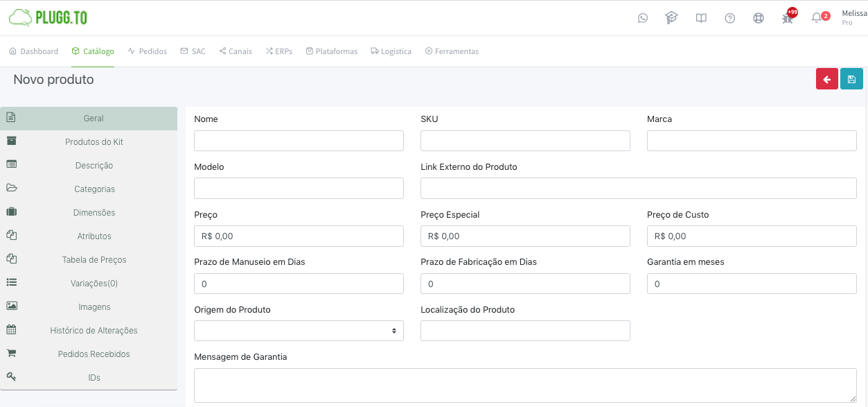Open the lifebuoy support icon
The width and height of the screenshot is (868, 407).
pos(759,18)
